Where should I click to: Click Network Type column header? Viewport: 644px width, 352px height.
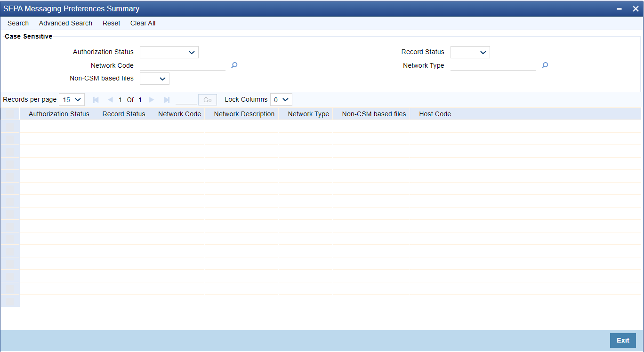308,114
